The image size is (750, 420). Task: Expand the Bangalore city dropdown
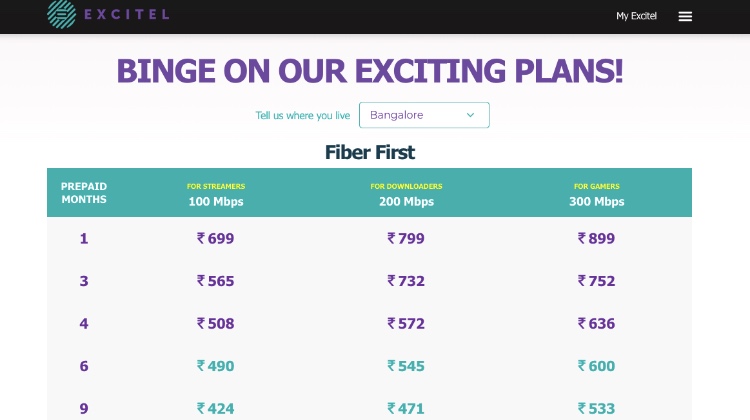(424, 115)
